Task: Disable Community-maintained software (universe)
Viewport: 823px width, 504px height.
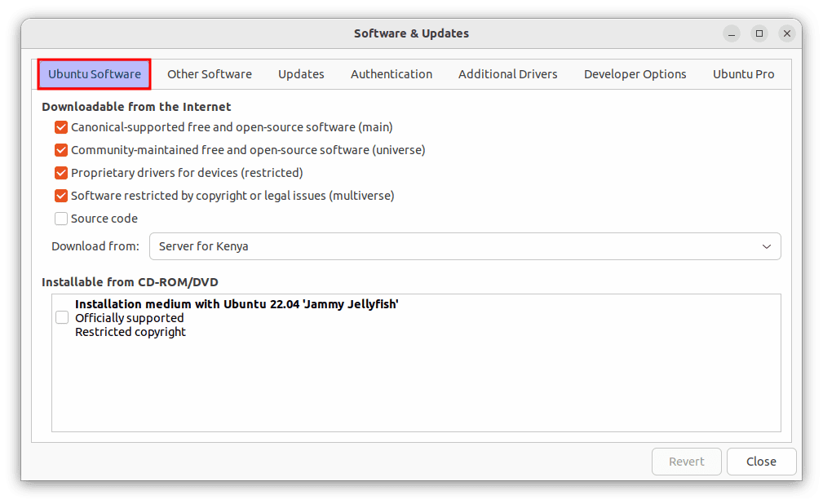Action: pos(61,150)
